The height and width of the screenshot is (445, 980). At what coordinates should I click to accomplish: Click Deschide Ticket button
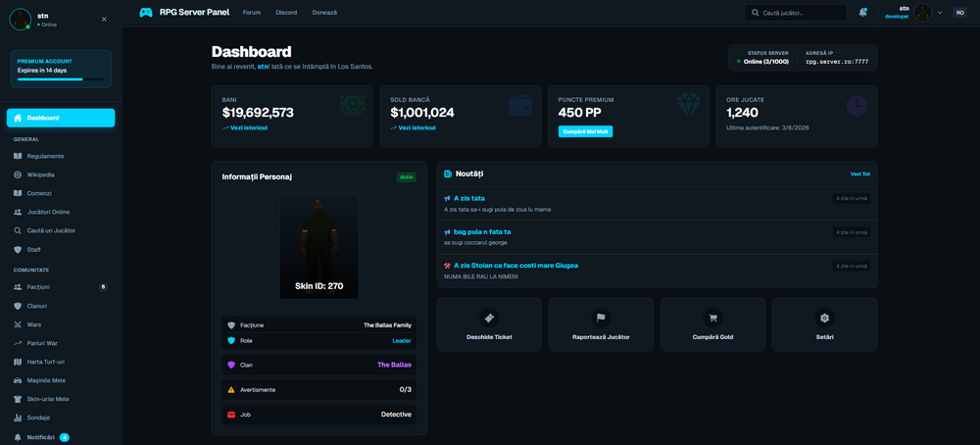pyautogui.click(x=489, y=323)
